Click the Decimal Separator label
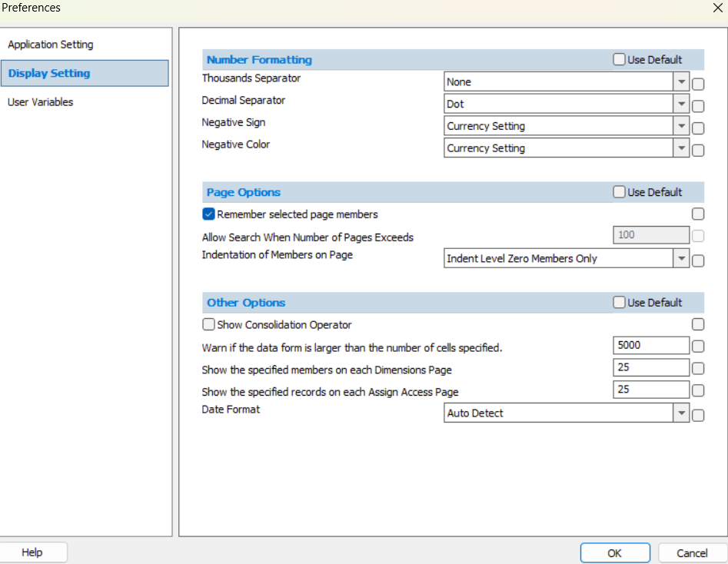This screenshot has width=728, height=564. pos(243,100)
